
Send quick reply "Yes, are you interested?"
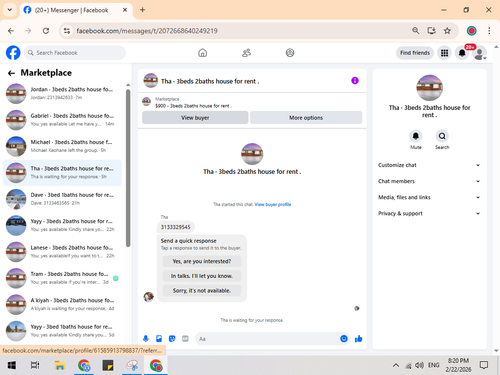202,261
